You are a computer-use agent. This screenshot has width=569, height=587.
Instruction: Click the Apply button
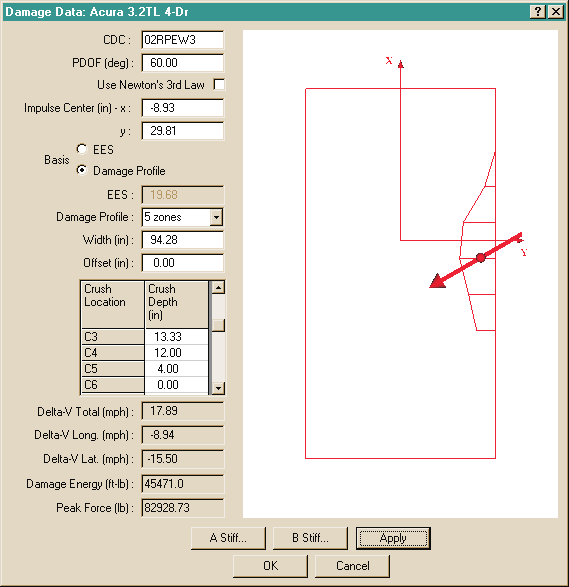(393, 538)
